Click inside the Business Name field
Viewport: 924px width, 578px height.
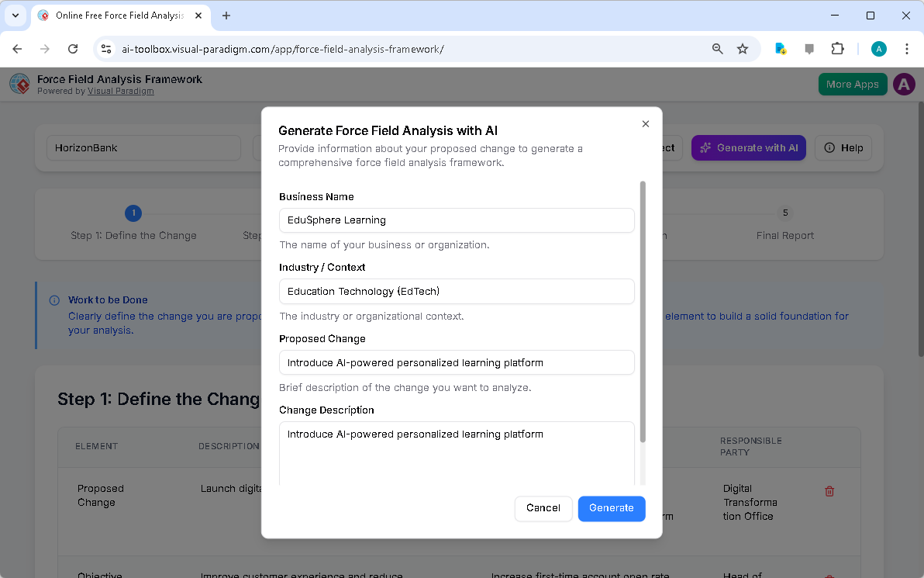(456, 220)
